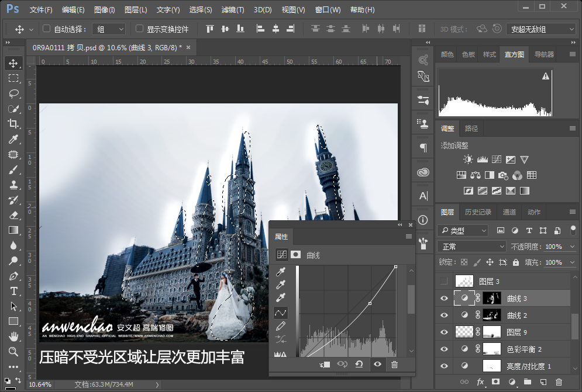Image resolution: width=582 pixels, height=392 pixels.
Task: Click the histogram cache warning triangle
Action: [545, 76]
